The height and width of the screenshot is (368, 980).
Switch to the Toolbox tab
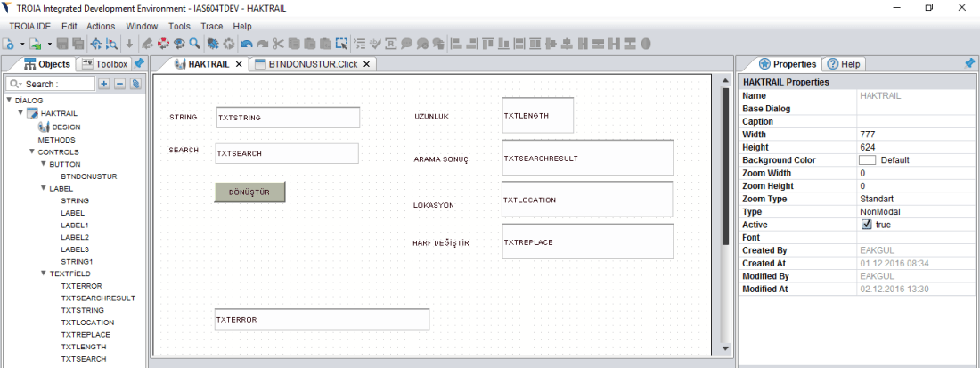(105, 64)
